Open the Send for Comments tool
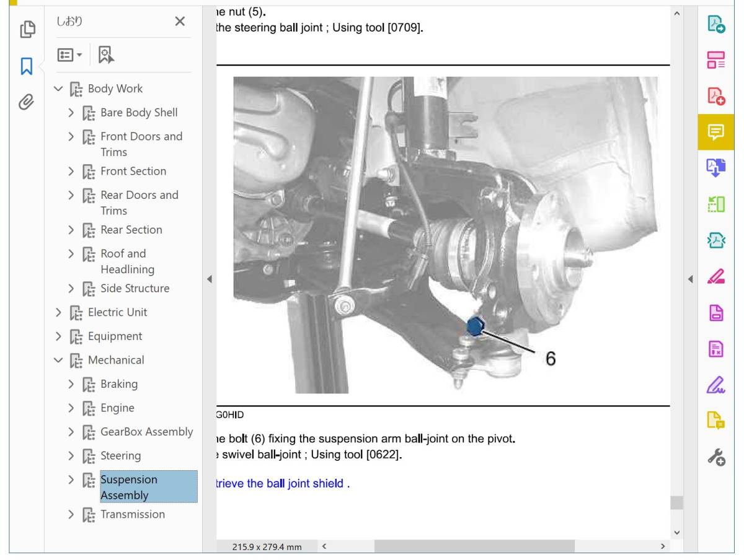Screen dimensions: 744x560 [x=716, y=421]
